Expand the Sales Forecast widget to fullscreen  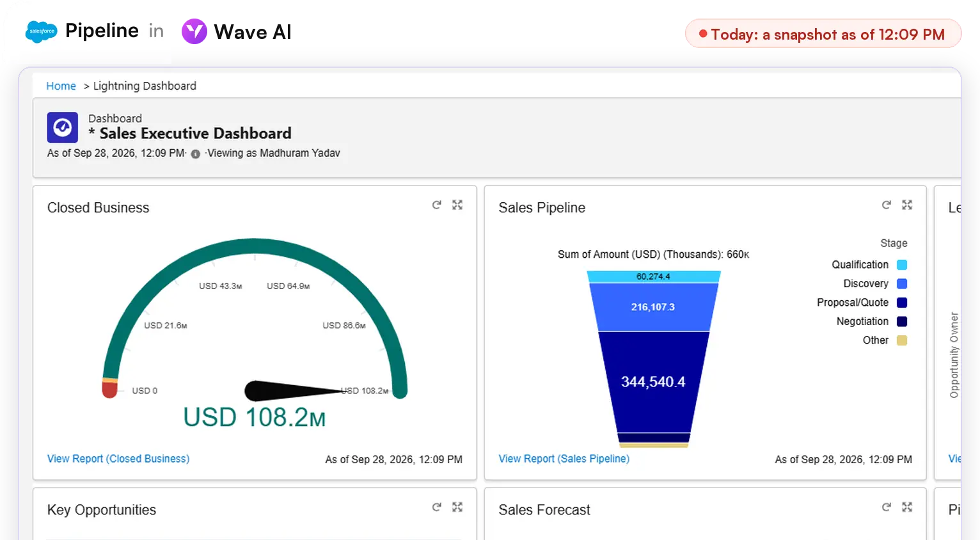(907, 507)
